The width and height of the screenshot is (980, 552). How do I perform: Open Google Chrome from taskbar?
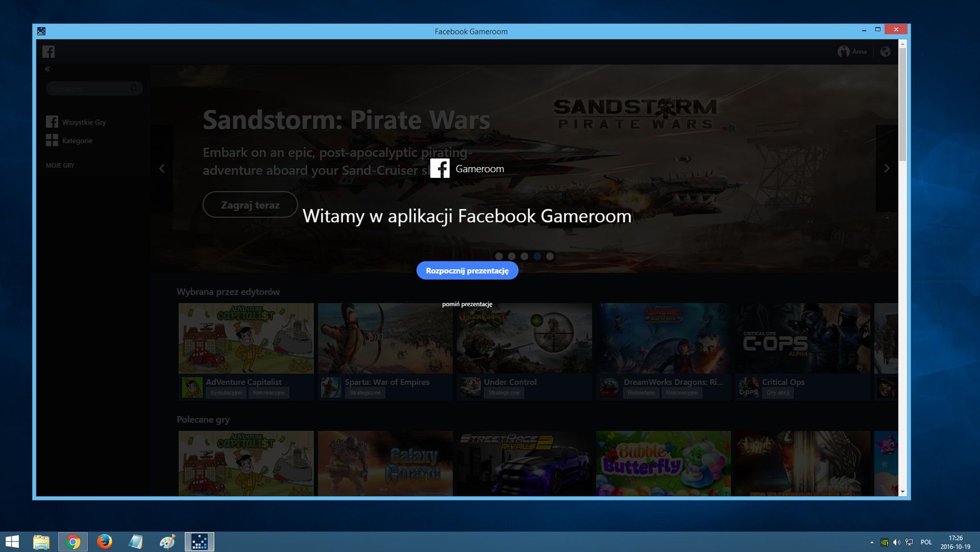pyautogui.click(x=73, y=542)
